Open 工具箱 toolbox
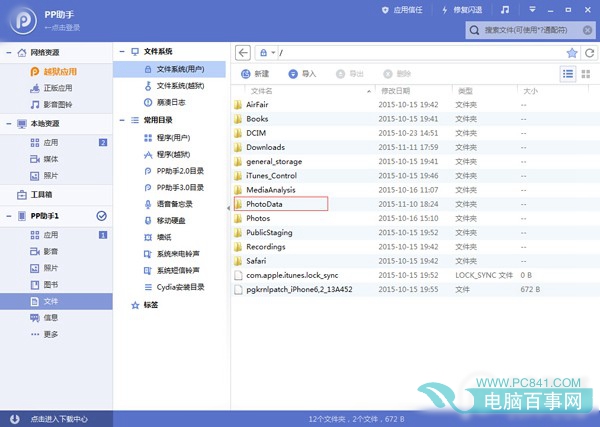 point(34,195)
